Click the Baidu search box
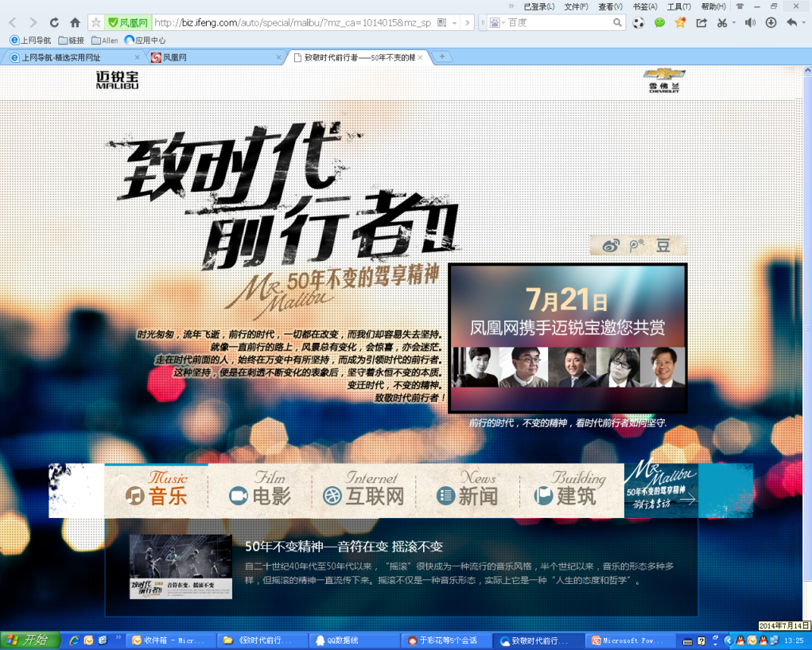812x650 pixels. 558,23
